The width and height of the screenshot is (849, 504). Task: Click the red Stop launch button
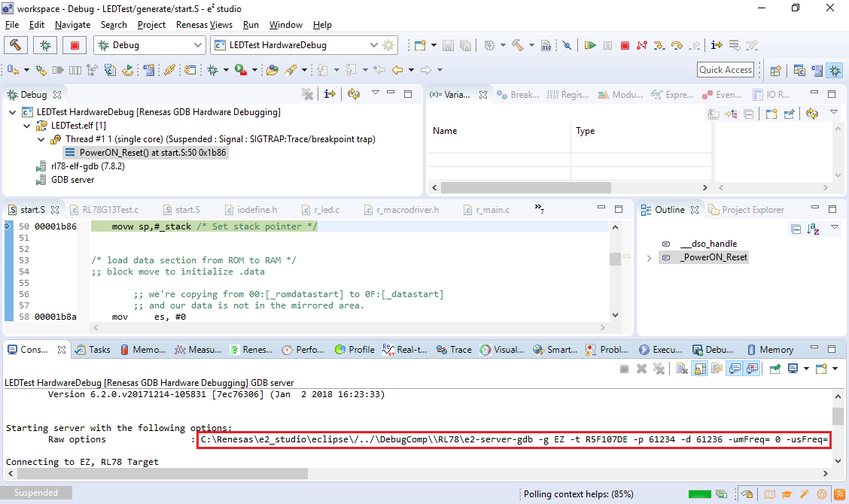point(75,45)
